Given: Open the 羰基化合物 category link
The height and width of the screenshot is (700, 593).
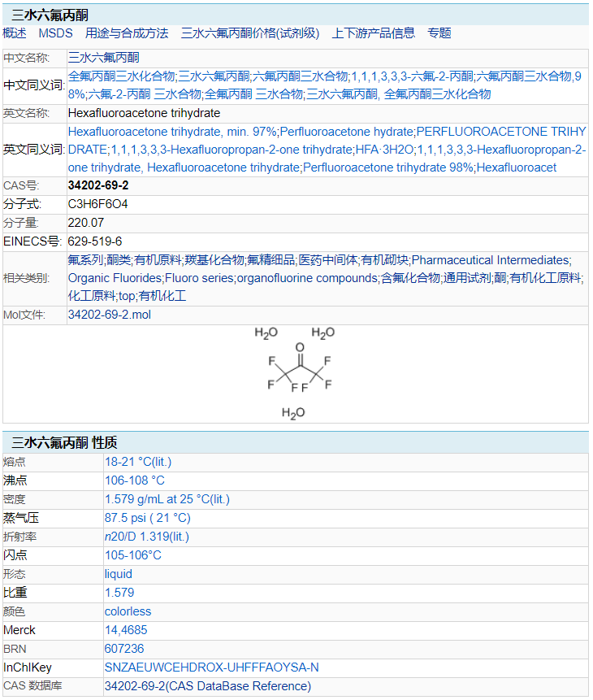Looking at the screenshot, I should (214, 260).
